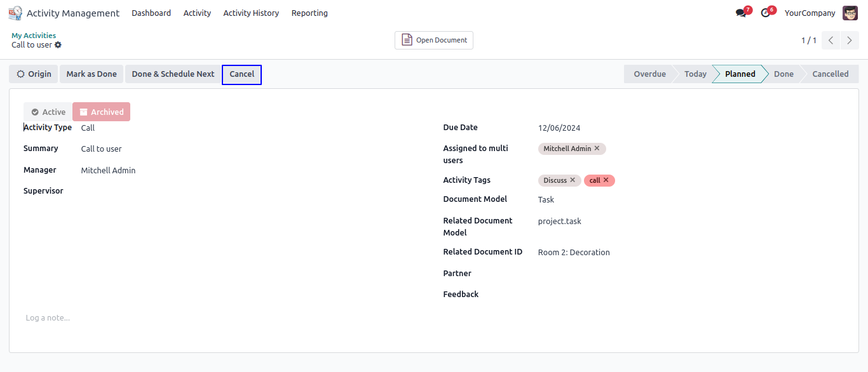Remove the call tag with its x

point(606,180)
